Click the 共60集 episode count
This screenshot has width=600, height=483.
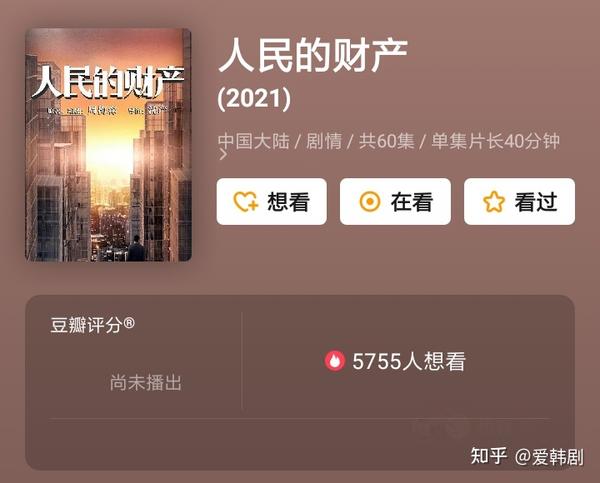tap(386, 141)
